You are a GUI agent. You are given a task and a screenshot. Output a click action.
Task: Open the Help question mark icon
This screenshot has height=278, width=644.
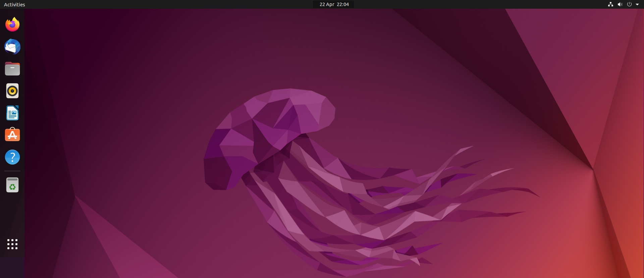pos(12,157)
